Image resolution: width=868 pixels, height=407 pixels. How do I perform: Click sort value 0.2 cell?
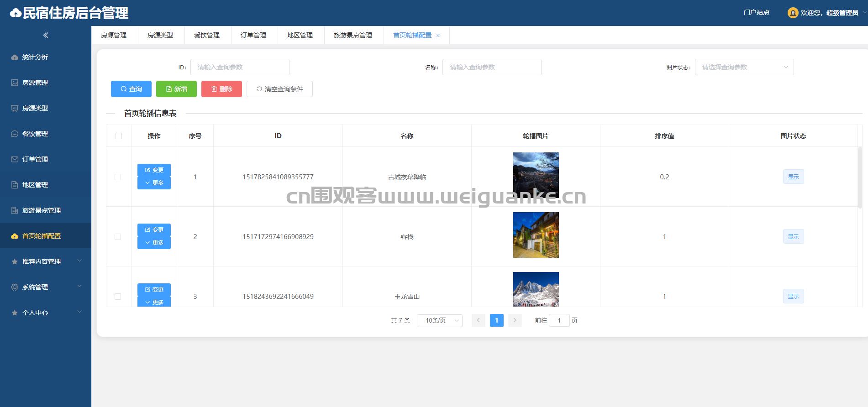[x=664, y=177]
